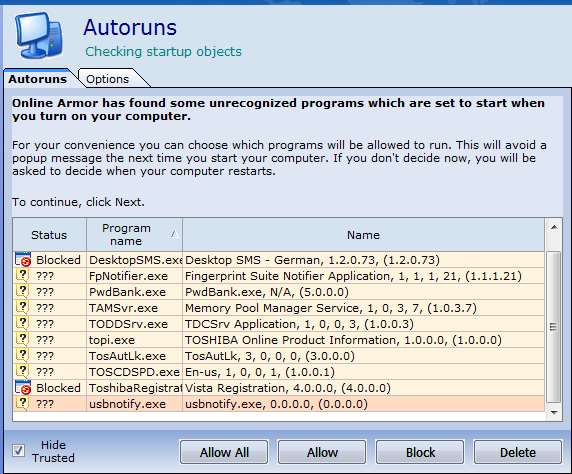572x474 pixels.
Task: Click the question mark icon for TAMSvr.exe
Action: click(22, 308)
